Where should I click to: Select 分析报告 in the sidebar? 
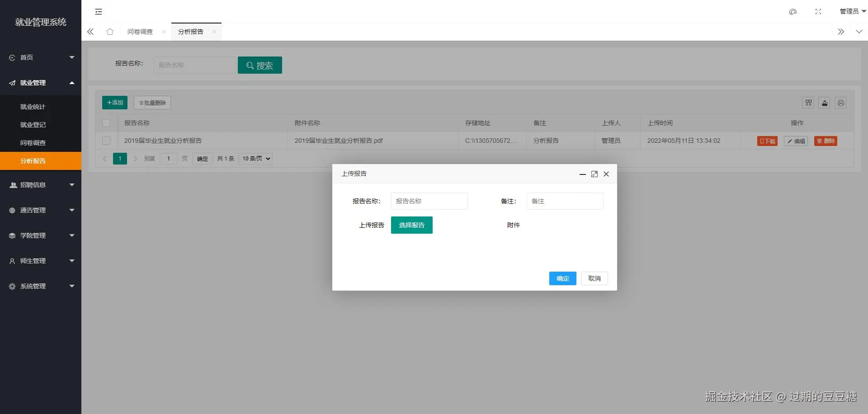pyautogui.click(x=33, y=160)
